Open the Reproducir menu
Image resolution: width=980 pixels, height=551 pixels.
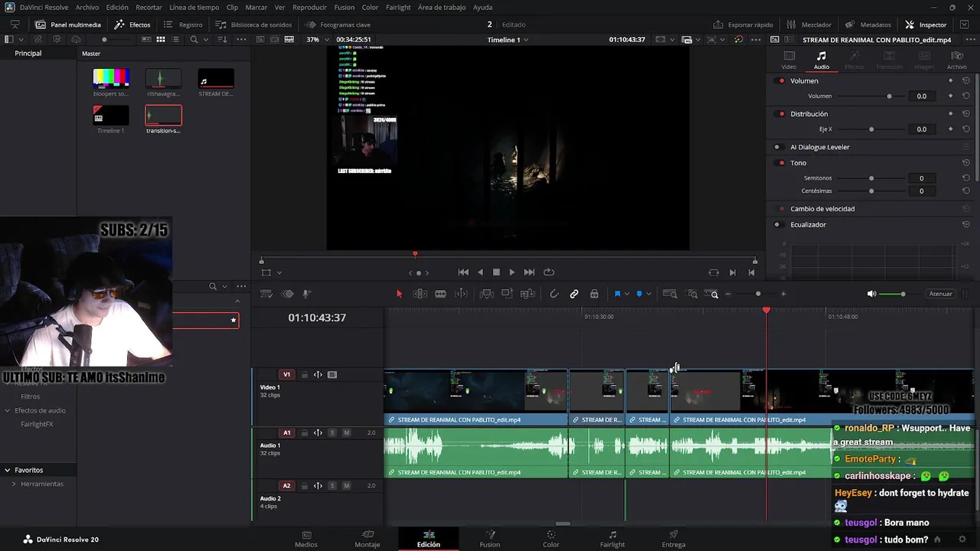click(x=309, y=7)
